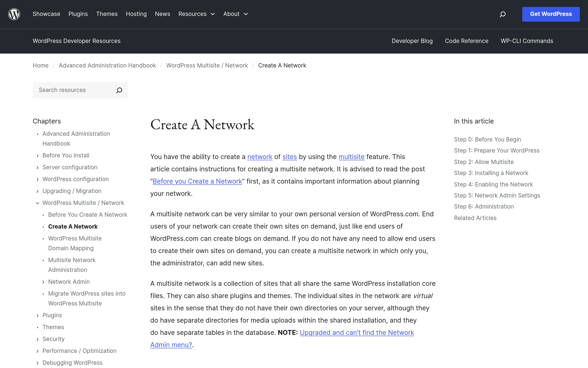Go to Developer Blog
588x368 pixels.
(412, 41)
